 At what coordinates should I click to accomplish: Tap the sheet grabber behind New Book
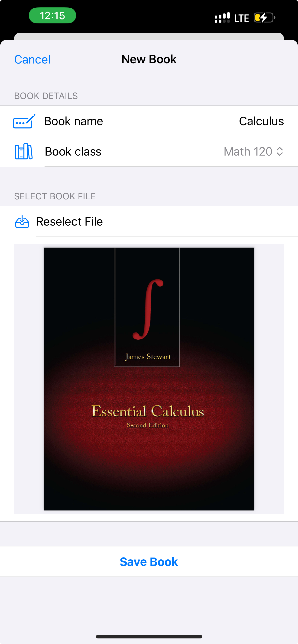tap(149, 36)
